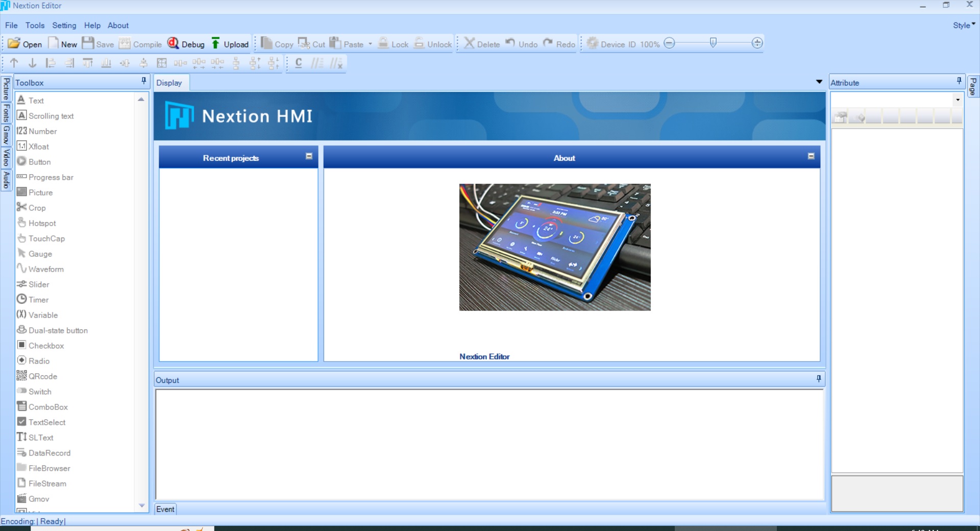Viewport: 980px width, 531px height.
Task: Switch to the Picture side tab
Action: click(6, 89)
